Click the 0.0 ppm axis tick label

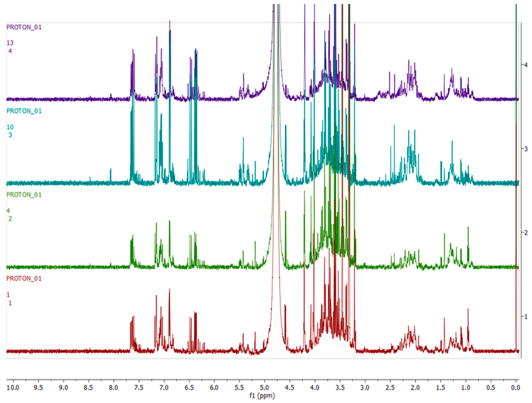(516, 388)
